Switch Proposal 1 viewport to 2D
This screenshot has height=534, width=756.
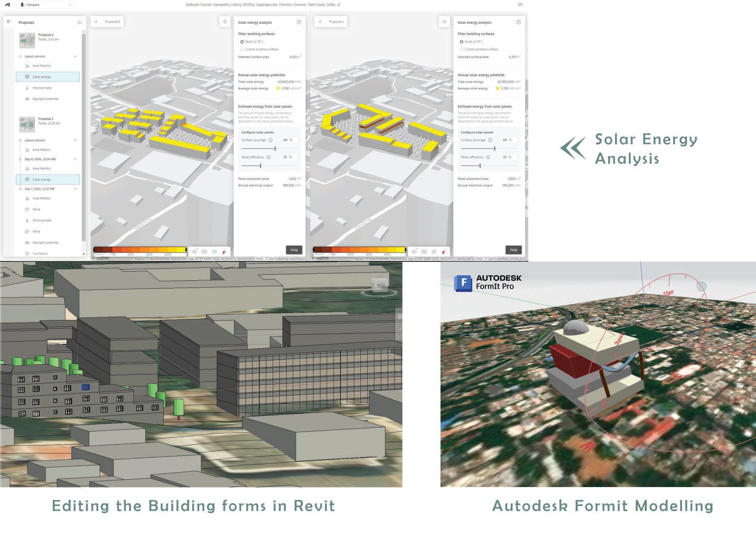434,251
